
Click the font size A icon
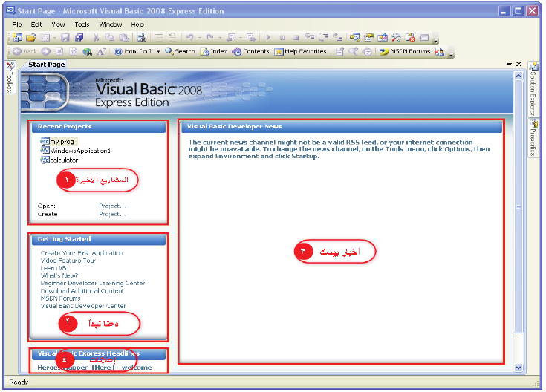coord(101,51)
